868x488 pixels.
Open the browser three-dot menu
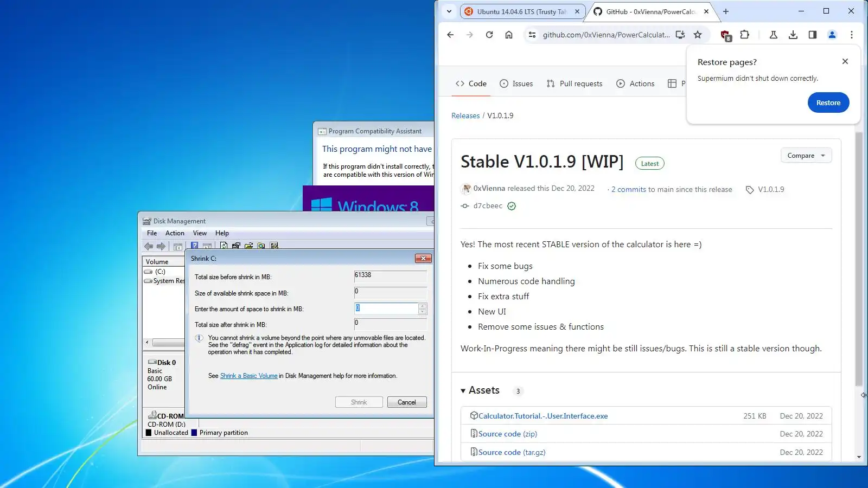(852, 35)
